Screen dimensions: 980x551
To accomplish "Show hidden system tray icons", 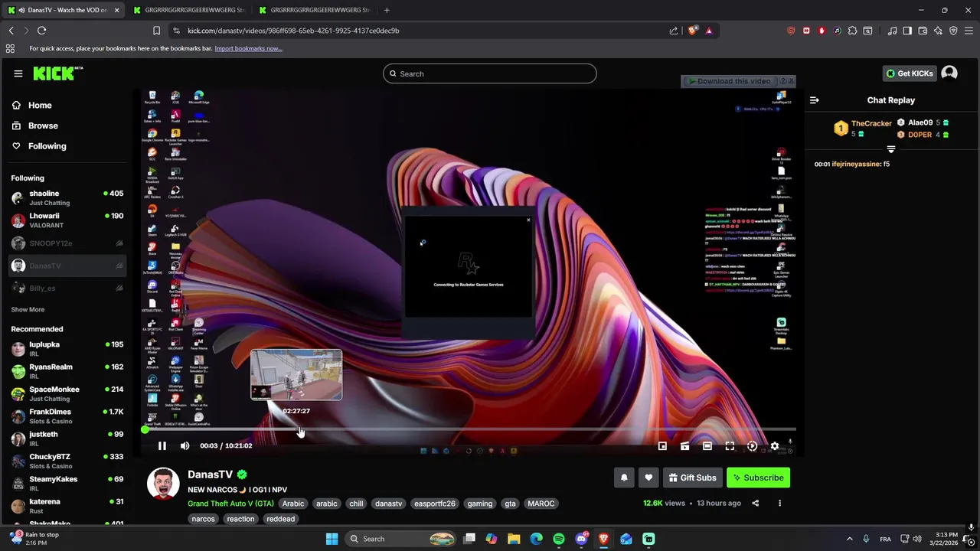I will click(849, 539).
